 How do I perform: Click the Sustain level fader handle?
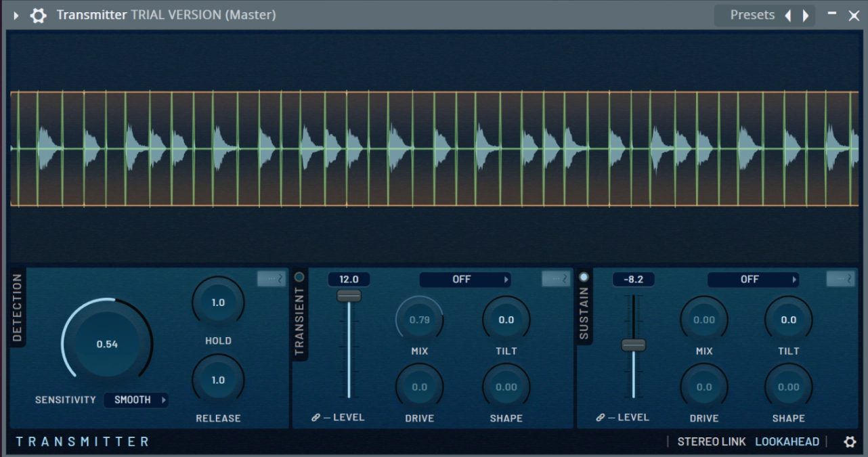634,345
